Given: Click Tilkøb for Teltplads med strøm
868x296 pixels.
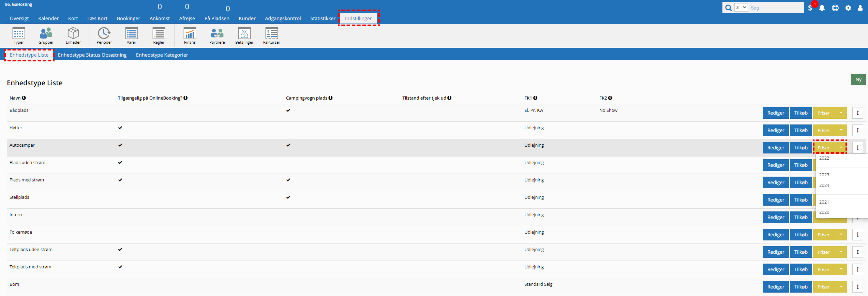Looking at the screenshot, I should [801, 269].
